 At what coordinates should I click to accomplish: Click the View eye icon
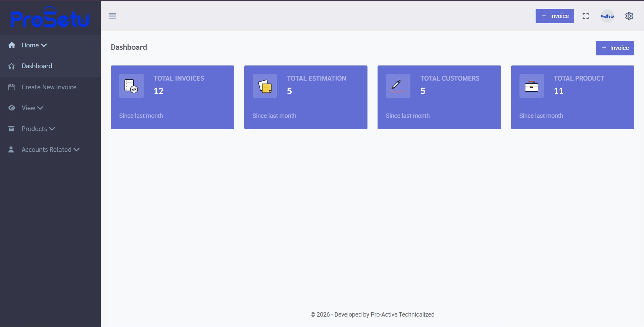click(12, 108)
